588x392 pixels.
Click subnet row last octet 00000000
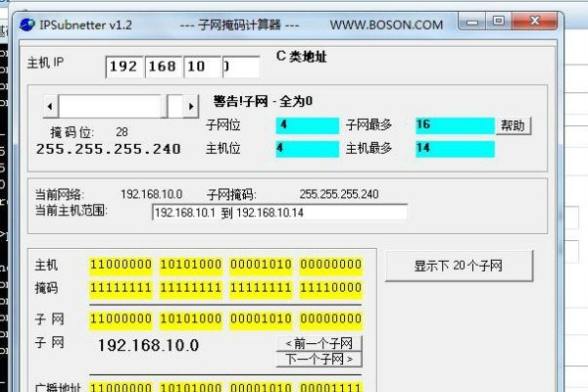pos(331,320)
